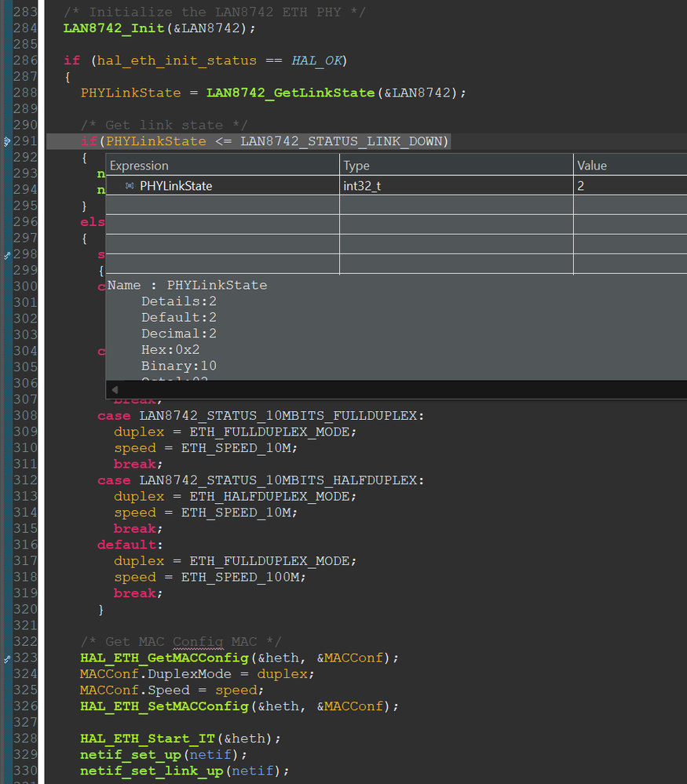This screenshot has height=784, width=687.
Task: Click the left scroll arrow in hover popup
Action: [115, 389]
